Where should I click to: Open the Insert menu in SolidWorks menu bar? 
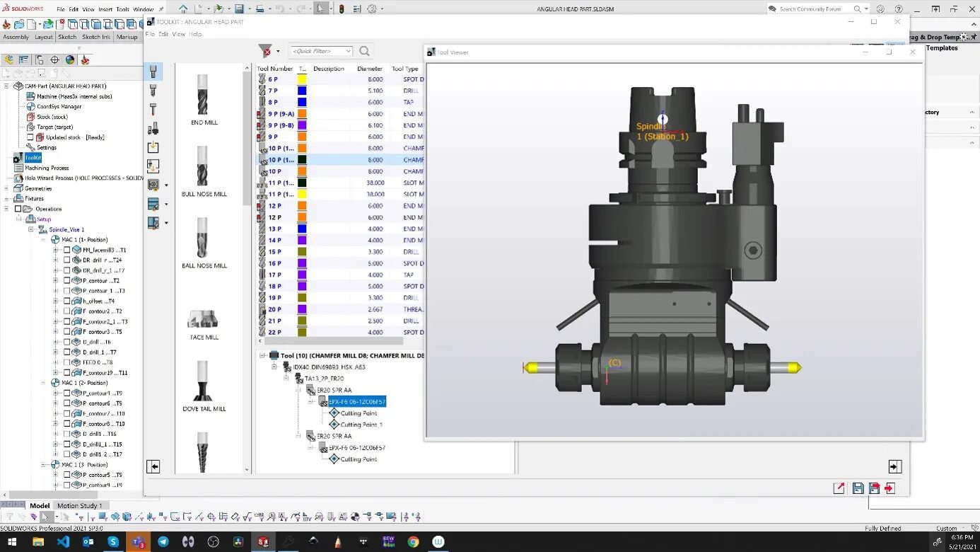(x=105, y=9)
